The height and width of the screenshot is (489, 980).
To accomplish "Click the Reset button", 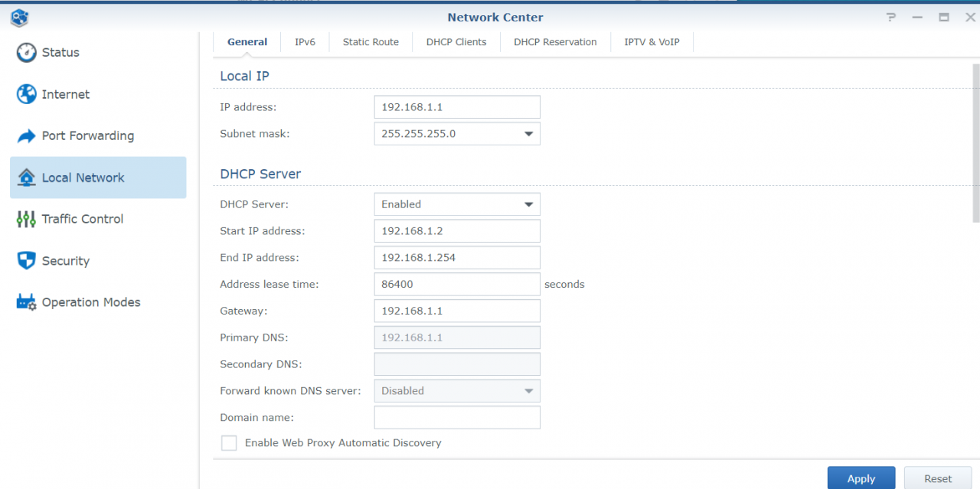I will click(938, 478).
